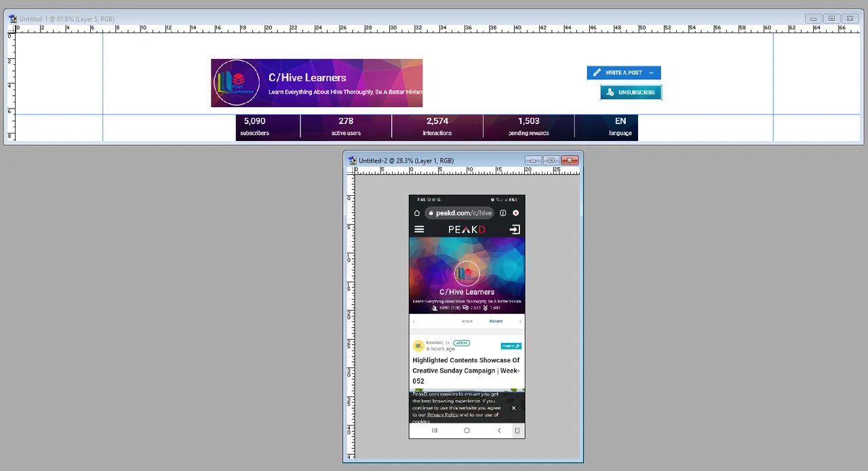Click the C/Hive Learners title in Untitled-1
The width and height of the screenshot is (868, 471).
point(307,77)
